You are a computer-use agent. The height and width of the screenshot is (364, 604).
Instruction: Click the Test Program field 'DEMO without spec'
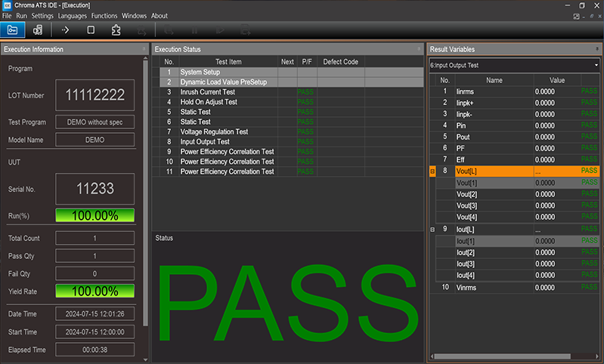(94, 122)
